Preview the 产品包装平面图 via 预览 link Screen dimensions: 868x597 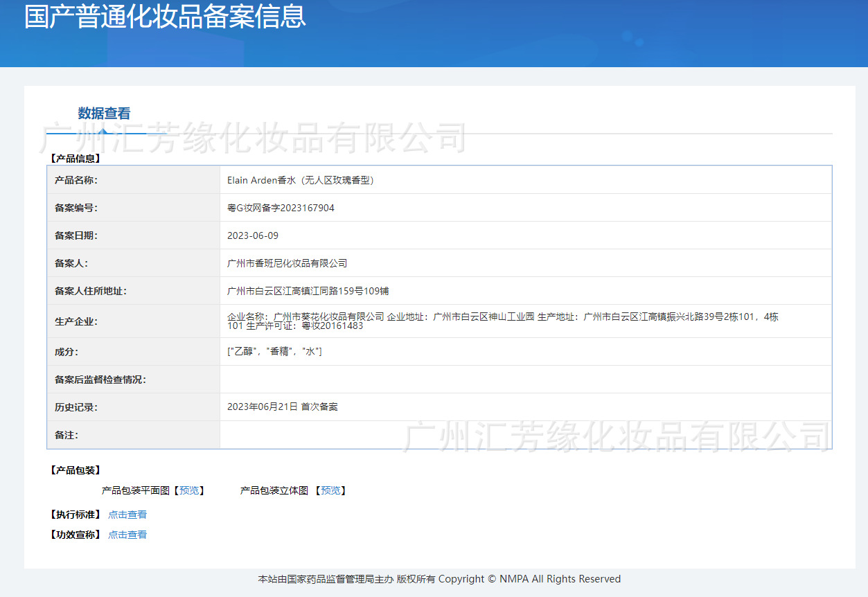click(x=188, y=490)
